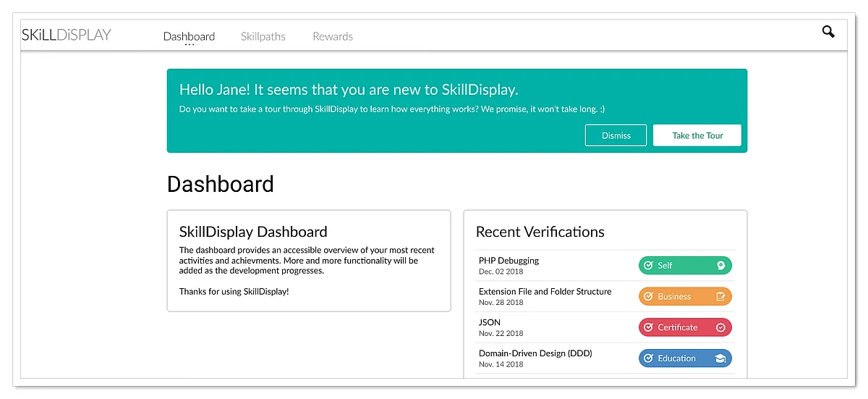Go to the Rewards tab

(x=333, y=36)
